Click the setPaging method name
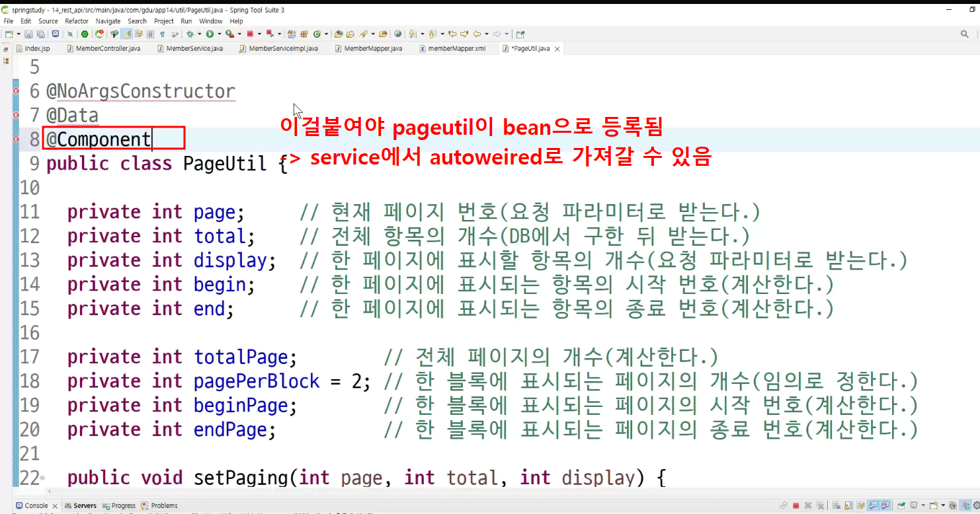The height and width of the screenshot is (514, 980). click(241, 478)
